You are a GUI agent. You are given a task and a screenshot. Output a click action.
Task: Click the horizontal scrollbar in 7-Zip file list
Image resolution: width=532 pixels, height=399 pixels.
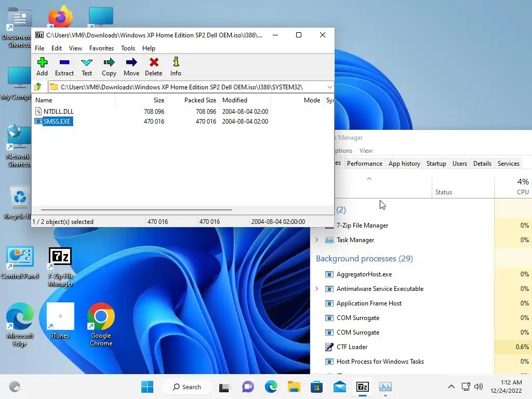(137, 210)
